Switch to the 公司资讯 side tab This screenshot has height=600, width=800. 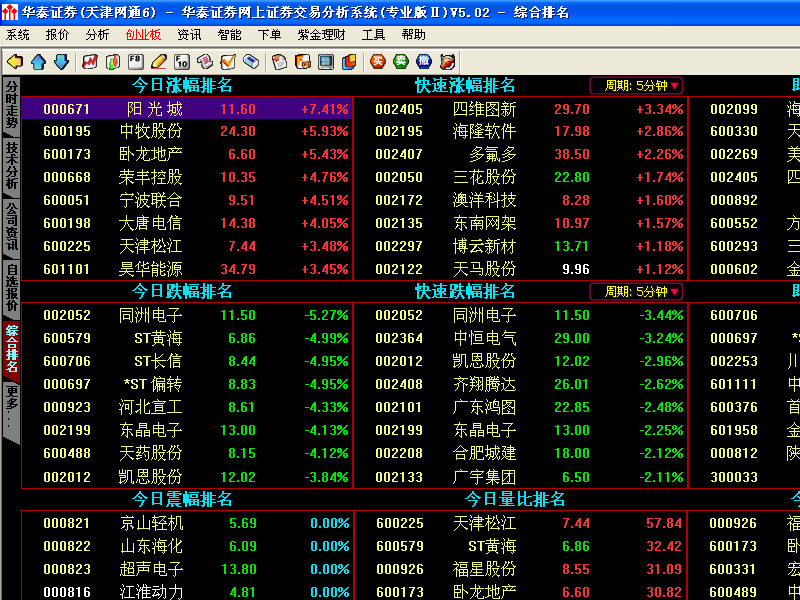[11, 228]
